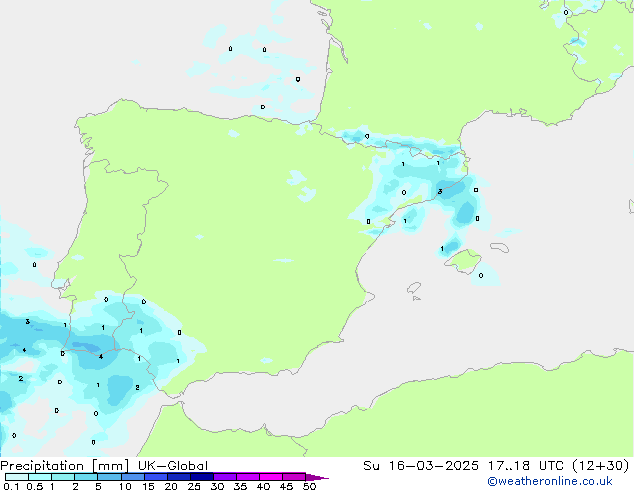Select the 40–45 mm bright magenta swatch

point(271,477)
